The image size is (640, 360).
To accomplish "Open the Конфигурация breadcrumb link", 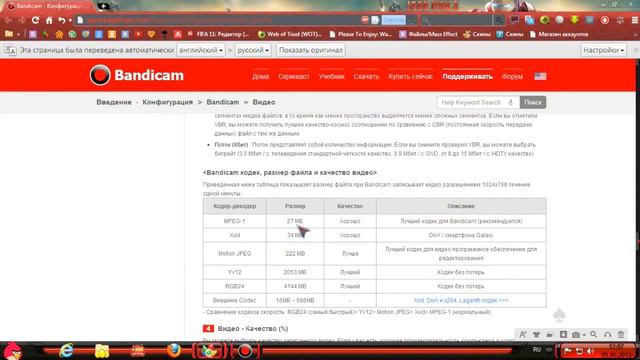I will [x=167, y=102].
